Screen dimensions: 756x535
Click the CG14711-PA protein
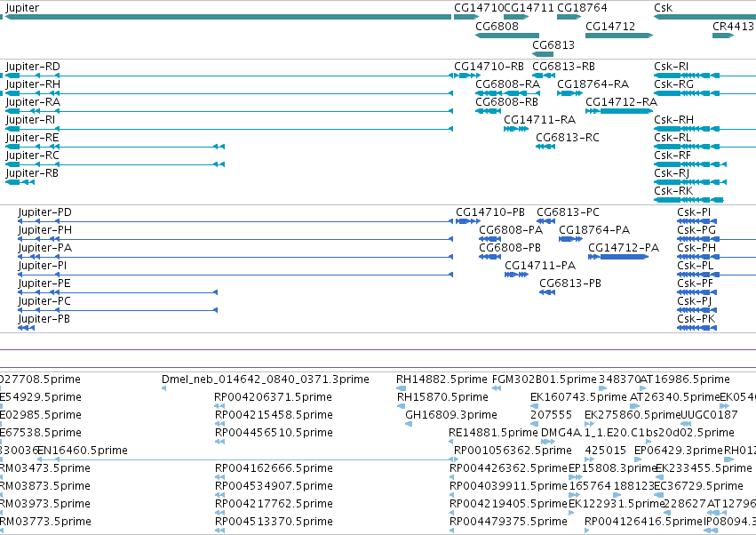click(x=540, y=266)
